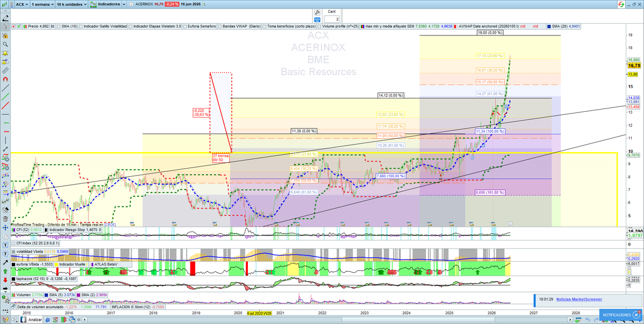The image size is (644, 324).
Task: Open the list icon after Precio value
Action: 53,26
